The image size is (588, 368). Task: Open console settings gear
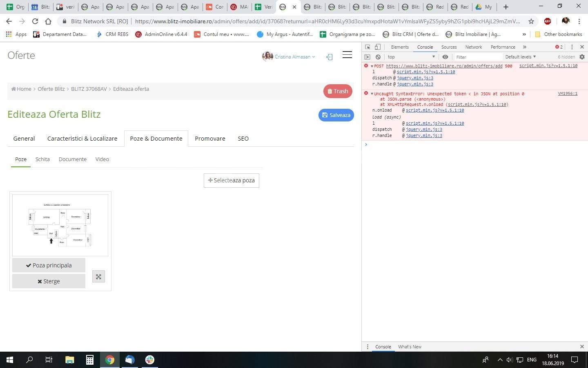coord(582,57)
